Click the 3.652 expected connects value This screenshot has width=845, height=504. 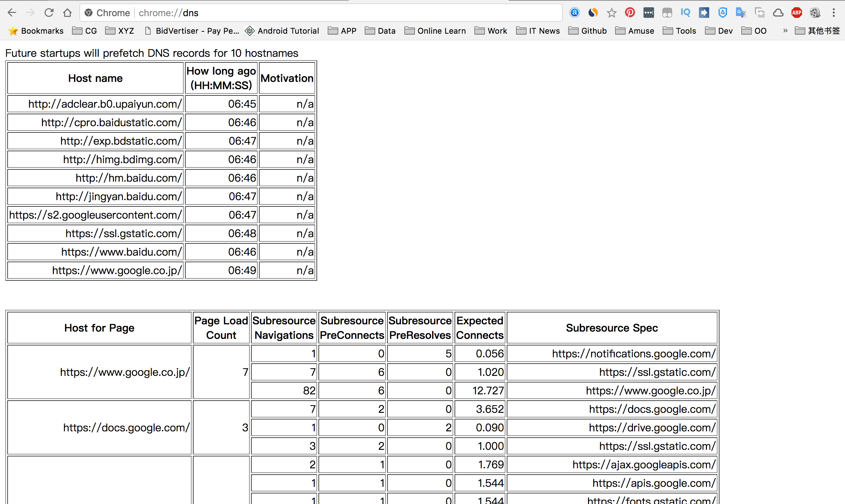(x=480, y=409)
